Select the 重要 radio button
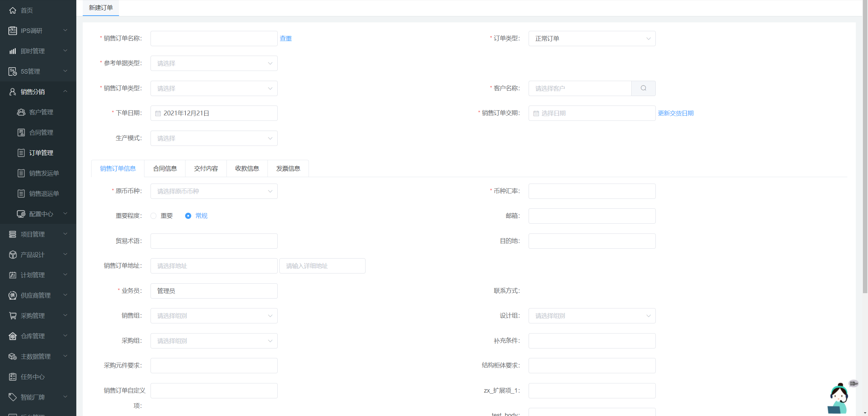Image resolution: width=868 pixels, height=416 pixels. pos(154,216)
